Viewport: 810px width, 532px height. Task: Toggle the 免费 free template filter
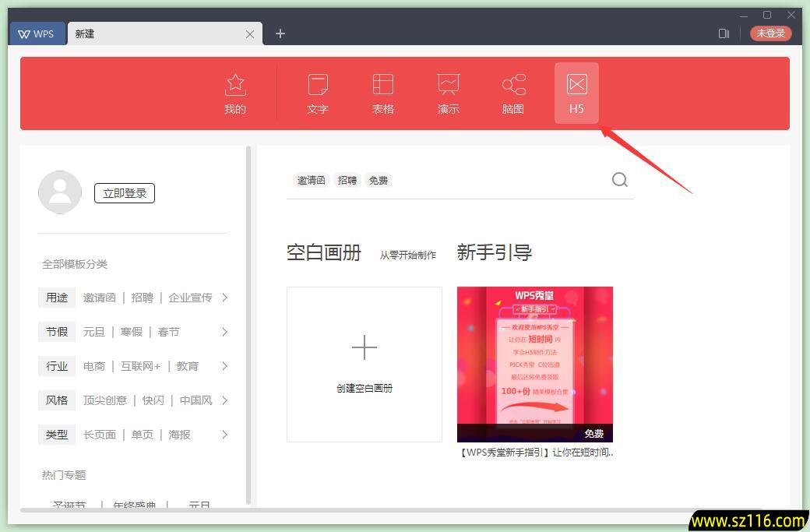point(379,180)
